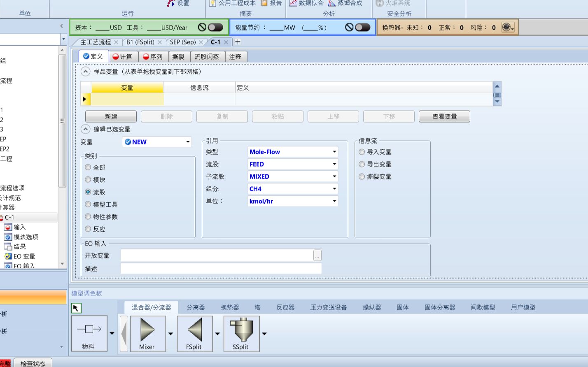Viewport: 588px width, 367px height.
Task: Collapse the 样品变量 section
Action: coord(85,72)
